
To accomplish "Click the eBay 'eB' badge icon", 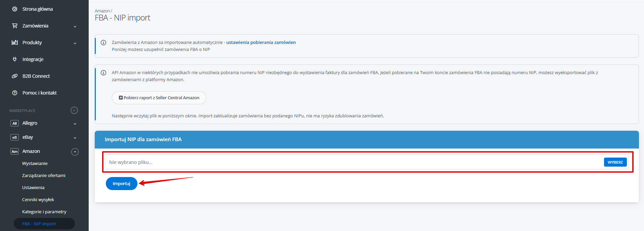I will (14, 137).
